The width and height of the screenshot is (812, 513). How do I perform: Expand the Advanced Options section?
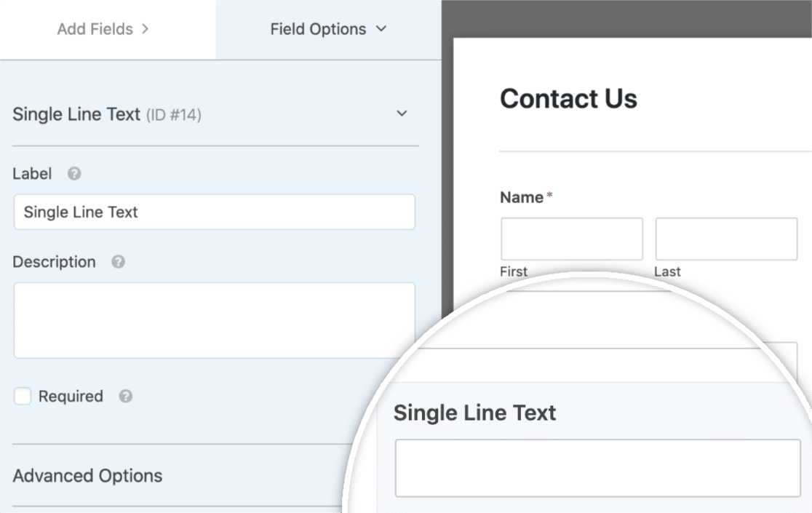click(x=87, y=475)
